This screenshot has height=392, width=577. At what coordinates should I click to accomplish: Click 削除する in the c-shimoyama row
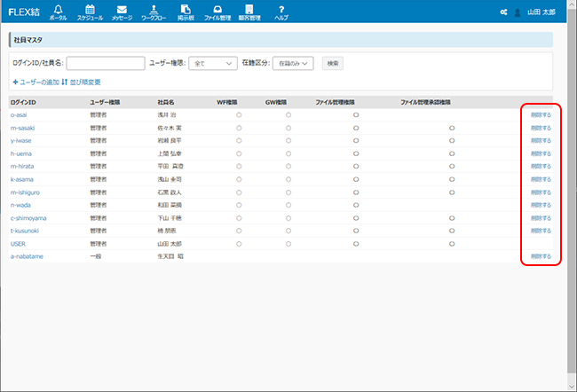(x=541, y=218)
